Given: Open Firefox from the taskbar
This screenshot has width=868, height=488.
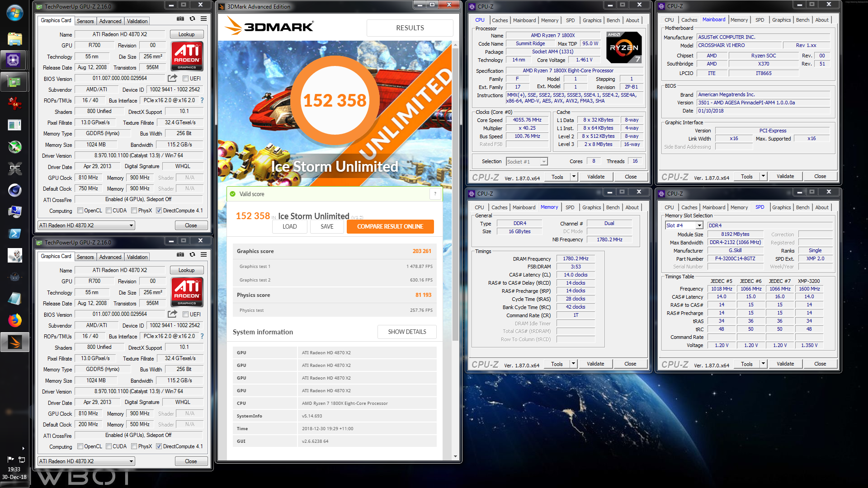Looking at the screenshot, I should click(15, 320).
